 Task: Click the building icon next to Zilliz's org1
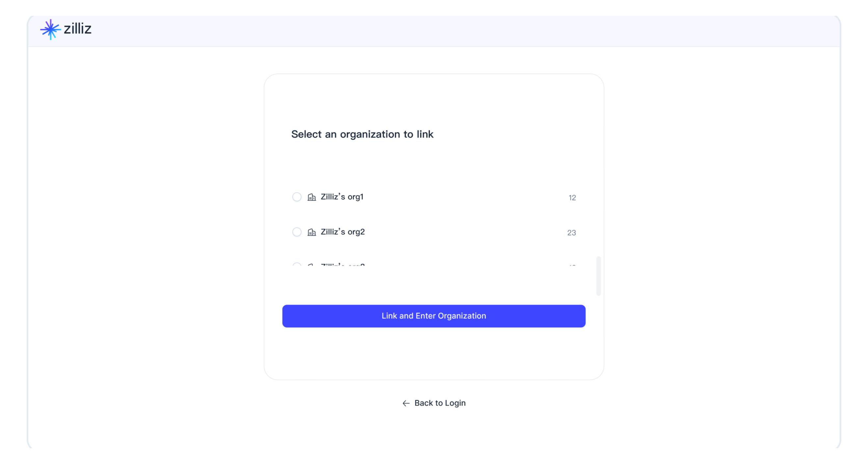tap(312, 197)
